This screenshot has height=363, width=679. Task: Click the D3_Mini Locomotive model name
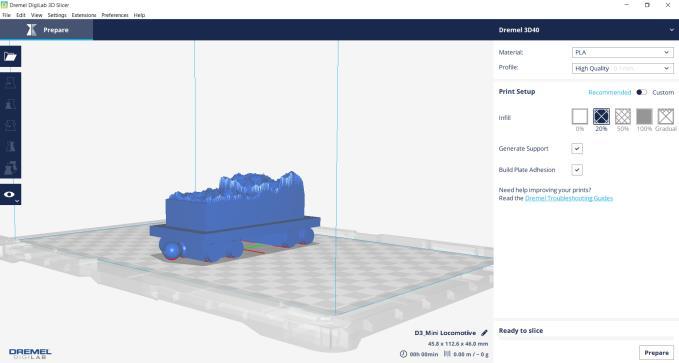[x=445, y=333]
